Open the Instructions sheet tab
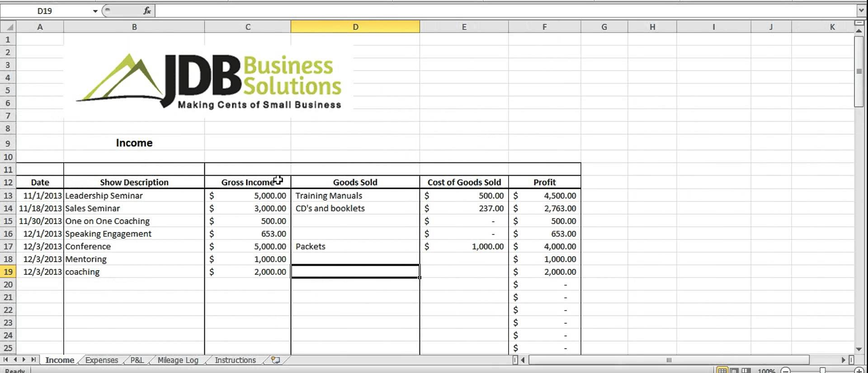 tap(235, 360)
